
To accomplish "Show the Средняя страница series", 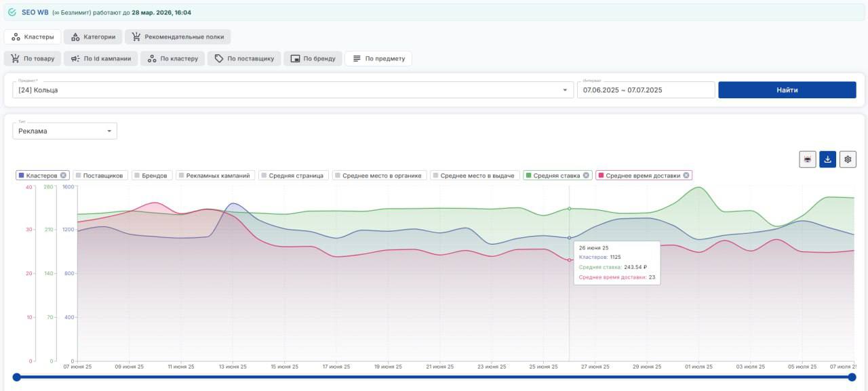I will 294,176.
